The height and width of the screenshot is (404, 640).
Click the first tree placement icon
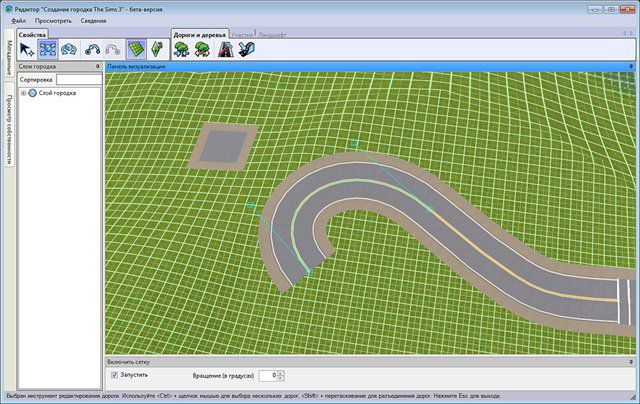coord(183,48)
